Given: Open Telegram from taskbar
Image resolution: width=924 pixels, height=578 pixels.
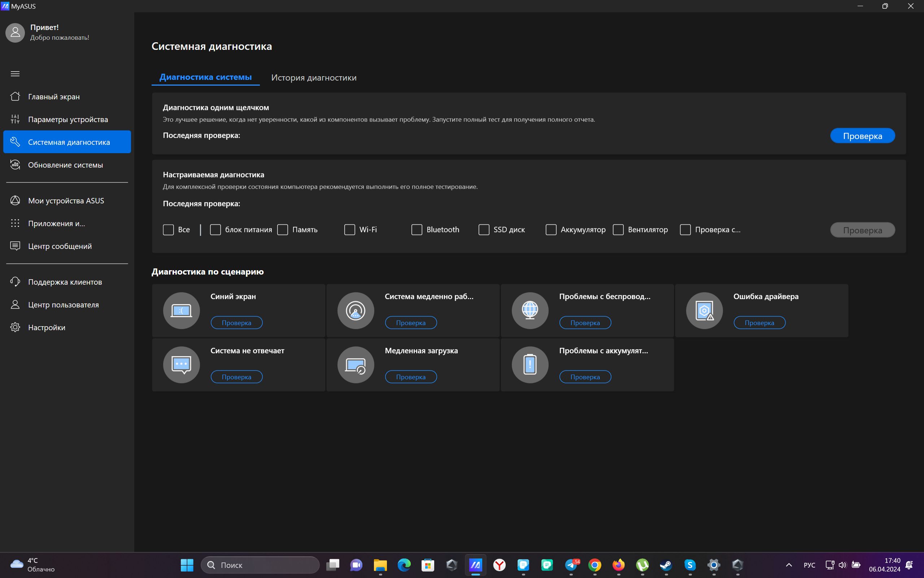Looking at the screenshot, I should (x=571, y=565).
